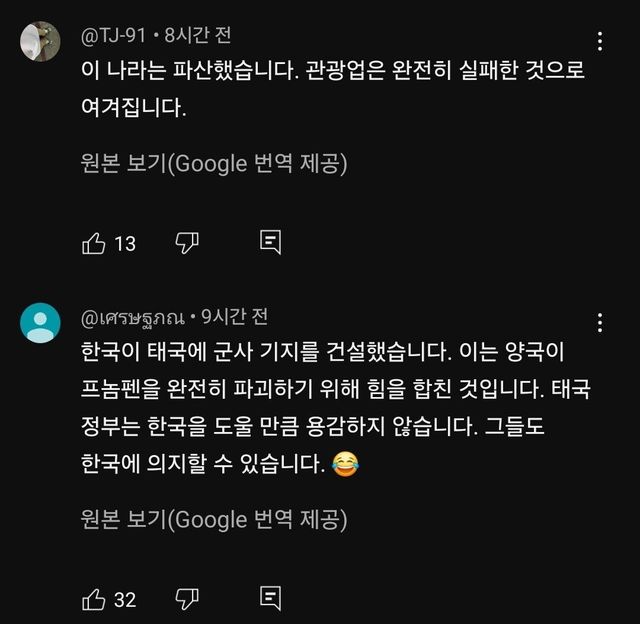Dislike the comment by @เศรษฐภณ

(x=187, y=599)
